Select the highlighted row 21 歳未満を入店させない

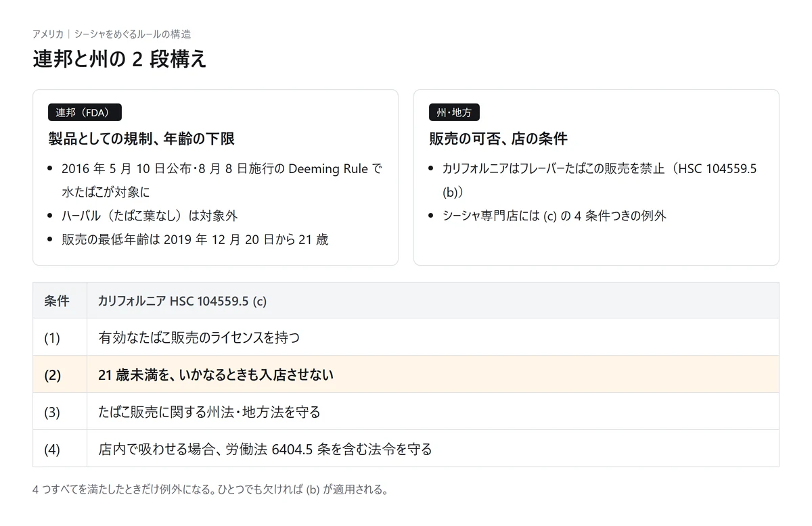(406, 375)
